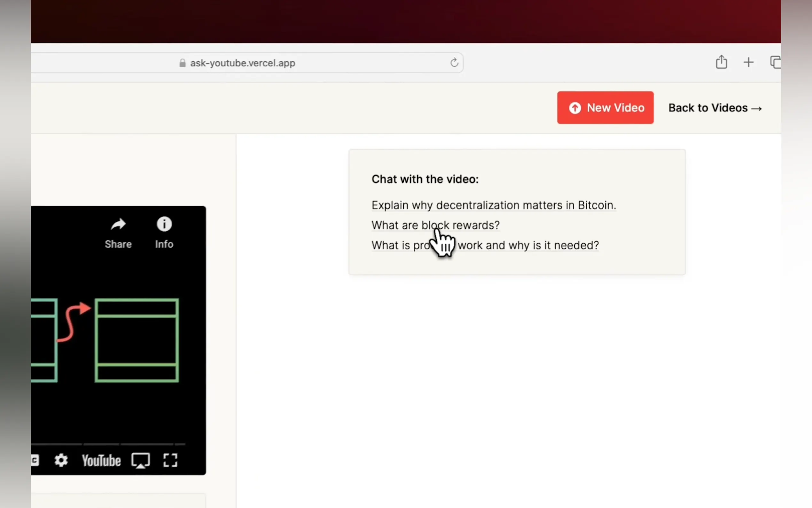The image size is (812, 508).
Task: Follow the 'Back to Videos' link
Action: [x=715, y=107]
